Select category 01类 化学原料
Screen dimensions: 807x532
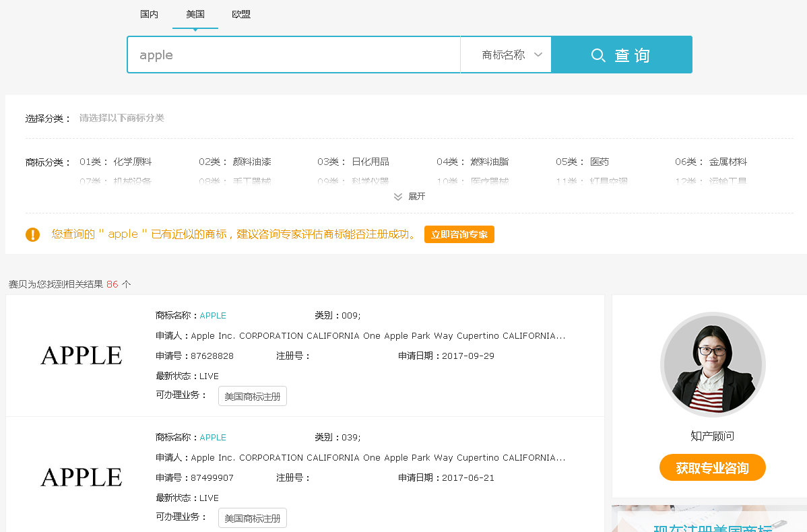(116, 162)
